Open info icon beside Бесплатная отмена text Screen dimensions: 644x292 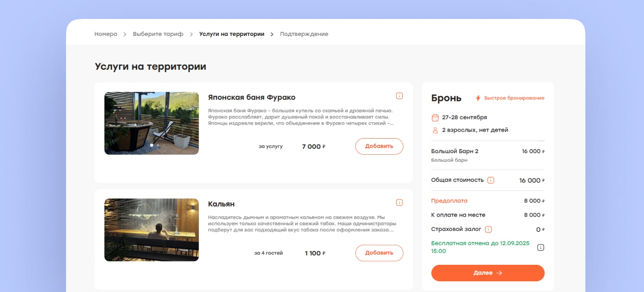(x=541, y=247)
